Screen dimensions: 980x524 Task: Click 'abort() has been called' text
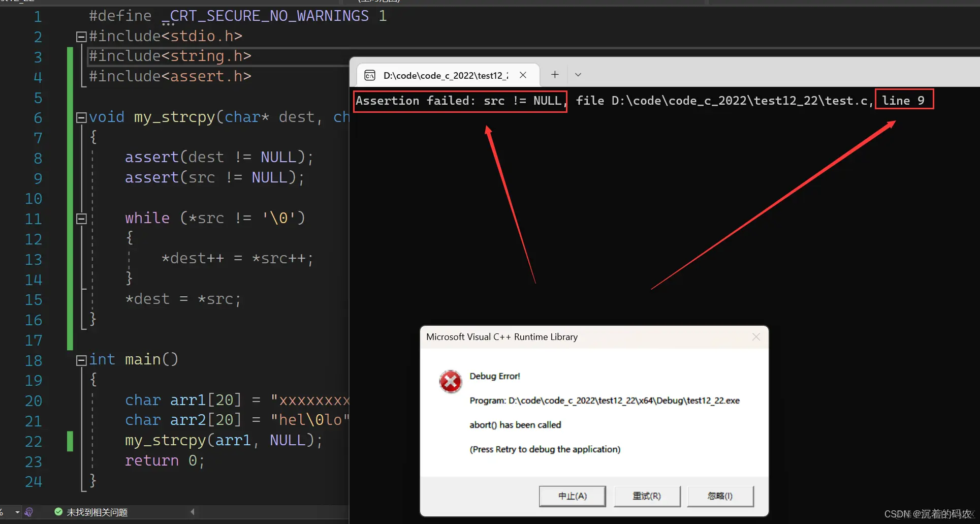(515, 425)
